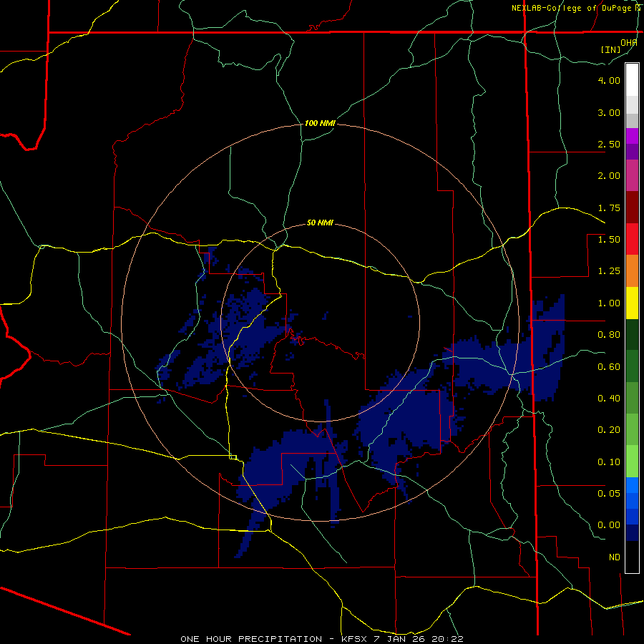Select the black ND swatch in legend
The width and height of the screenshot is (644, 644).
tap(632, 557)
